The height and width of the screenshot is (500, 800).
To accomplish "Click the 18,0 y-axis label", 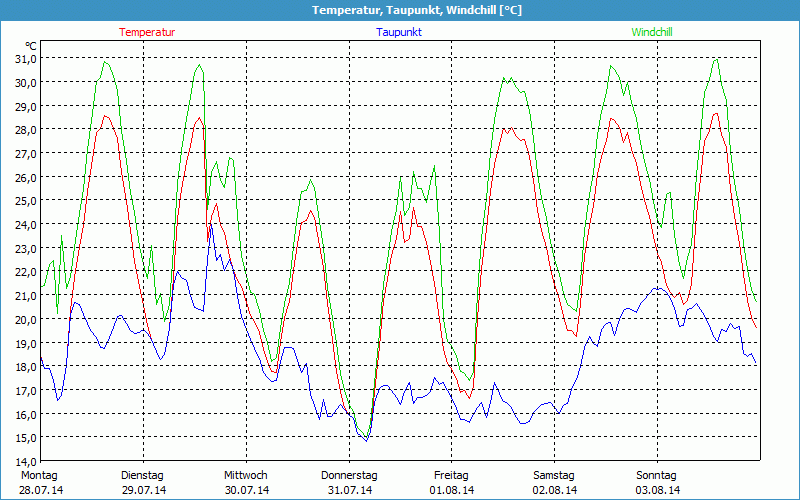I will click(x=26, y=367).
